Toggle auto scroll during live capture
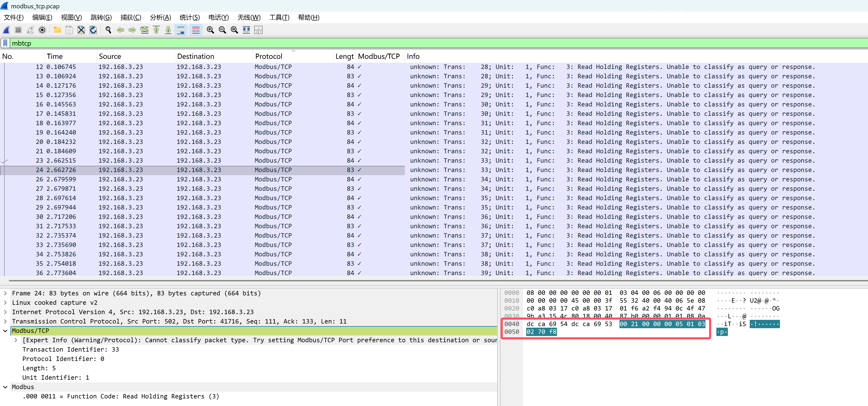 pos(181,30)
